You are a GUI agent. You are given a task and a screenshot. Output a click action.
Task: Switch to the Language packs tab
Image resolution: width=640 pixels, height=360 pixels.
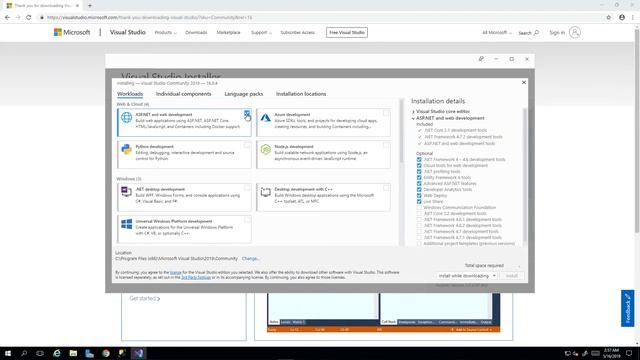coord(244,94)
